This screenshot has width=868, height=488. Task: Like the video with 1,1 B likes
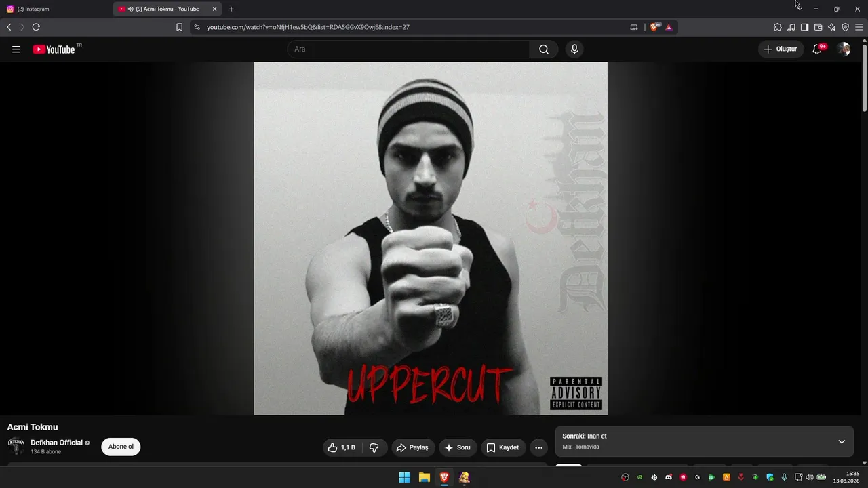(x=342, y=447)
